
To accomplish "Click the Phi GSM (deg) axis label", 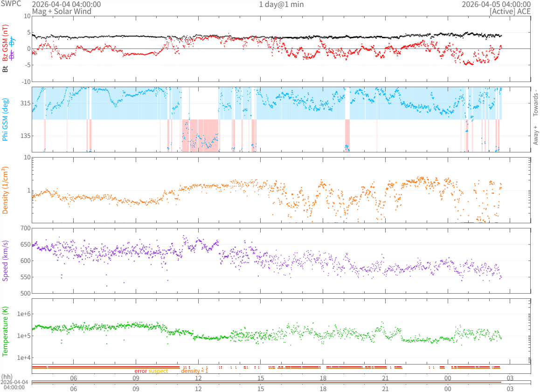I will coord(6,119).
